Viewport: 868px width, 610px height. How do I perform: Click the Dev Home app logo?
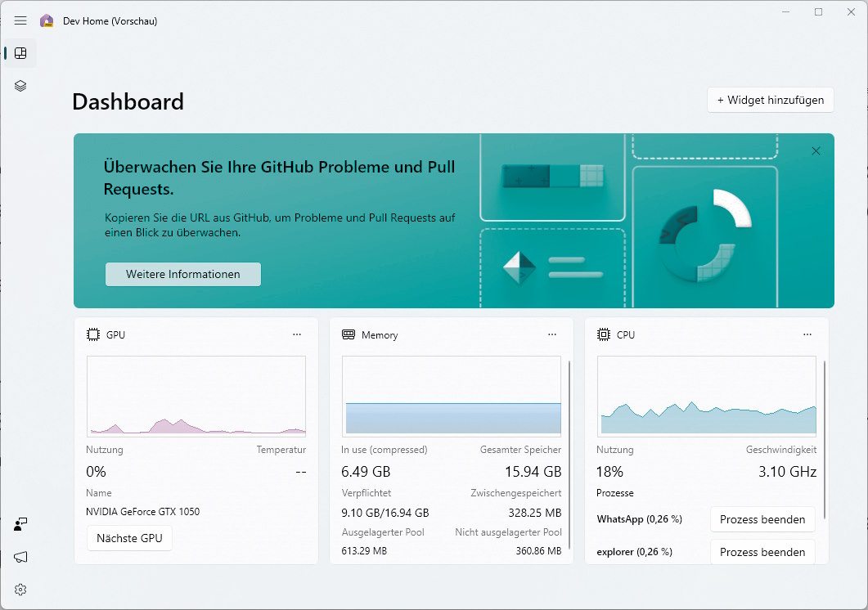click(x=47, y=21)
